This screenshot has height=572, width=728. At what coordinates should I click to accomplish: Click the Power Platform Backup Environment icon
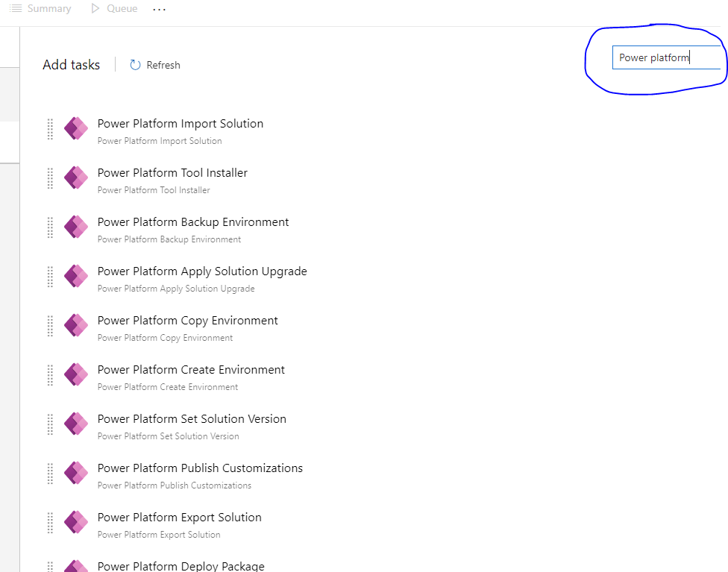click(x=76, y=227)
